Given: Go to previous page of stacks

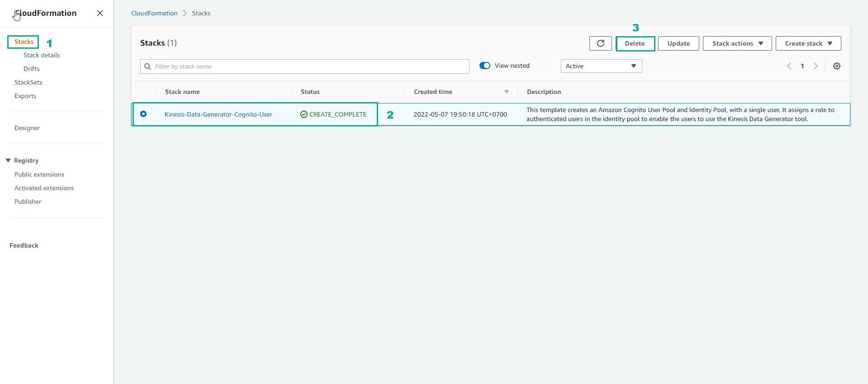Looking at the screenshot, I should (x=789, y=66).
